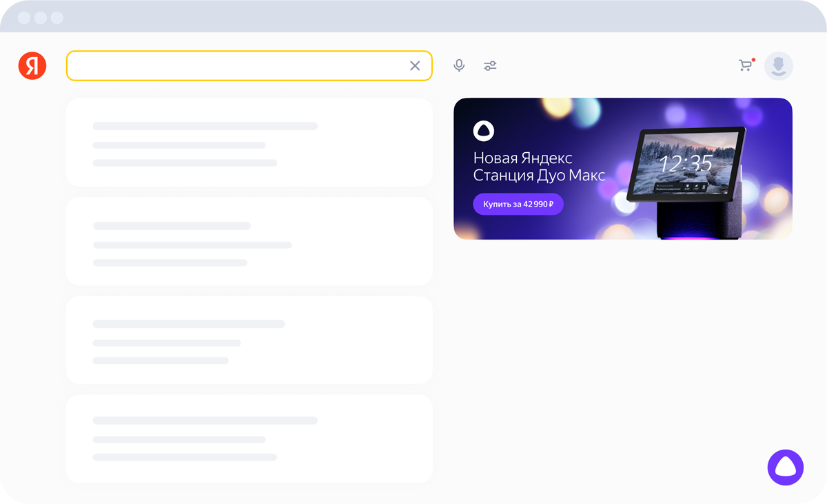Open the user profile avatar
Image resolution: width=827 pixels, height=504 pixels.
779,65
